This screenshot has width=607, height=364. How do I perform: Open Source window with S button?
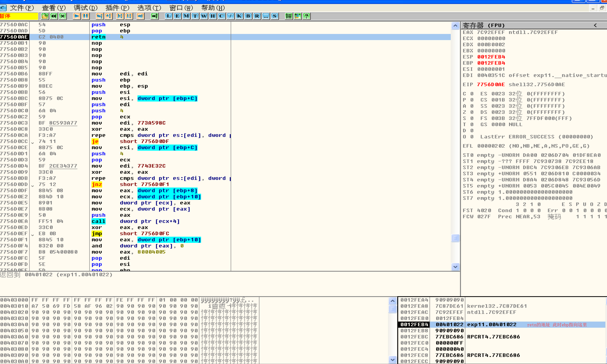pos(274,16)
